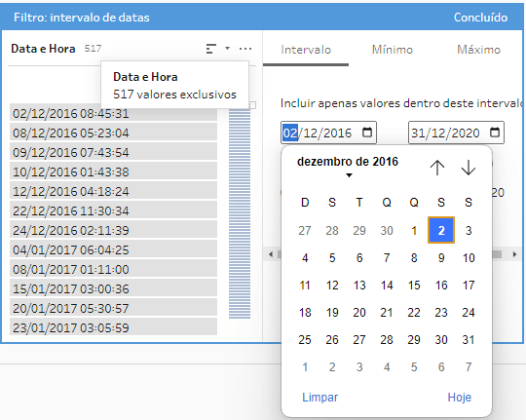Select day 20 in the calendar
526x420 pixels.
pyautogui.click(x=359, y=312)
